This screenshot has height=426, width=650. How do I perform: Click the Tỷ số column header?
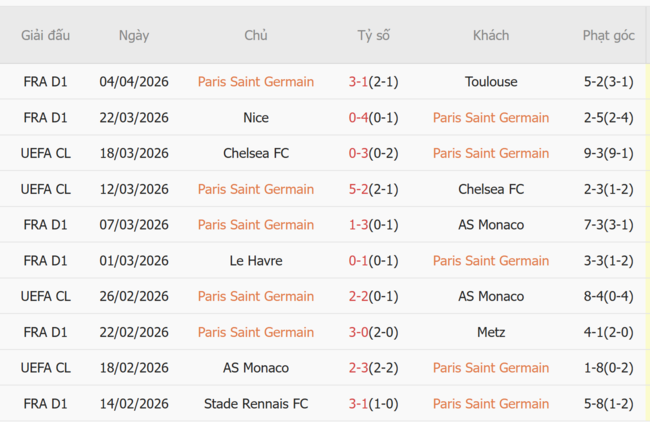pyautogui.click(x=373, y=35)
